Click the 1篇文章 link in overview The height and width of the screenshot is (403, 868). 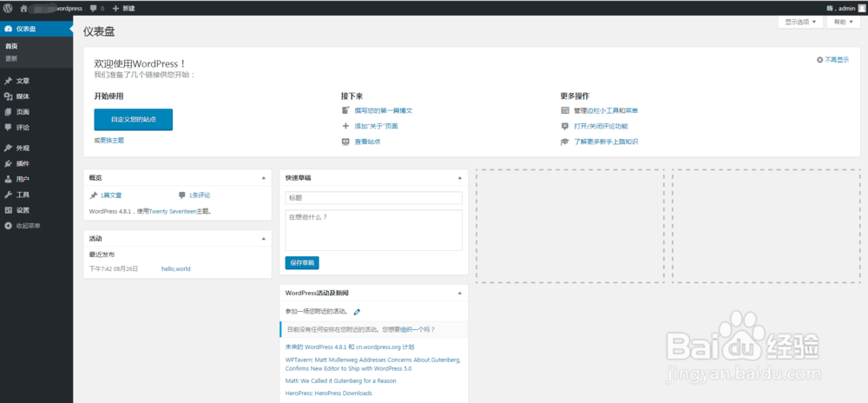point(111,195)
